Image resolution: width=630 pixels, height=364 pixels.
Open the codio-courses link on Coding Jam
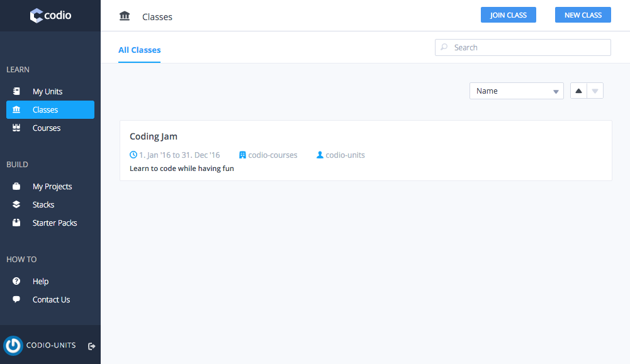tap(273, 155)
